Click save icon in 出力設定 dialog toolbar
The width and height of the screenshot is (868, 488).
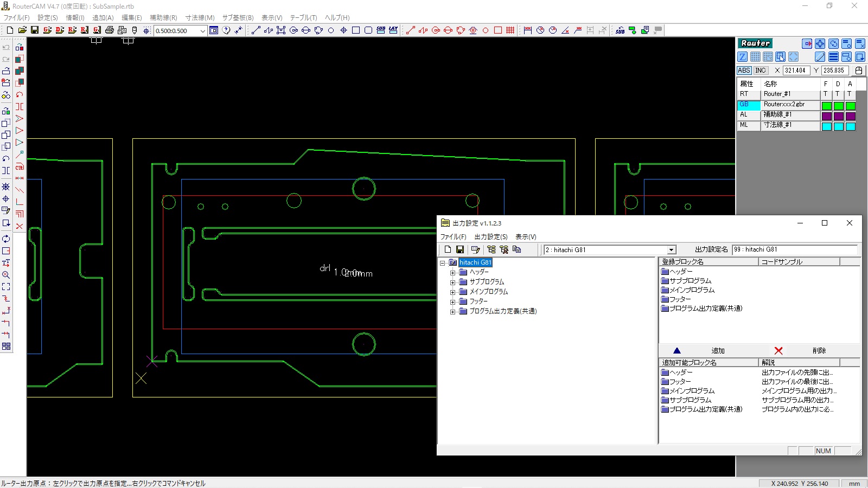tap(460, 249)
